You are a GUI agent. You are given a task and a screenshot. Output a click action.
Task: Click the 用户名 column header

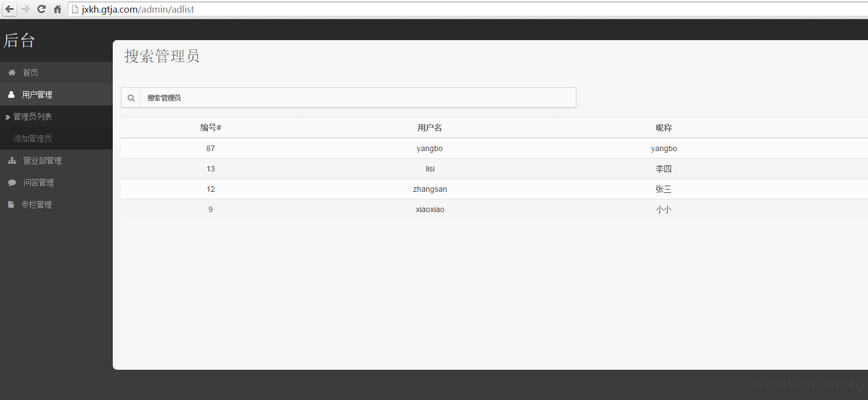(x=430, y=127)
